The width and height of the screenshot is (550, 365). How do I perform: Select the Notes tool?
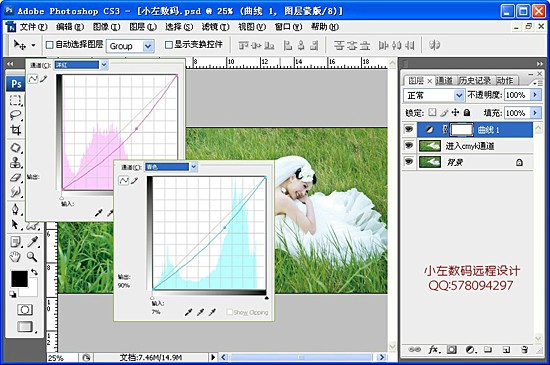15,242
